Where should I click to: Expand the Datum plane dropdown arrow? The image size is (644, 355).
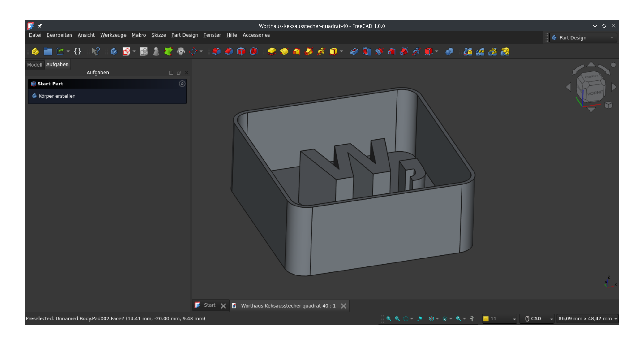201,51
